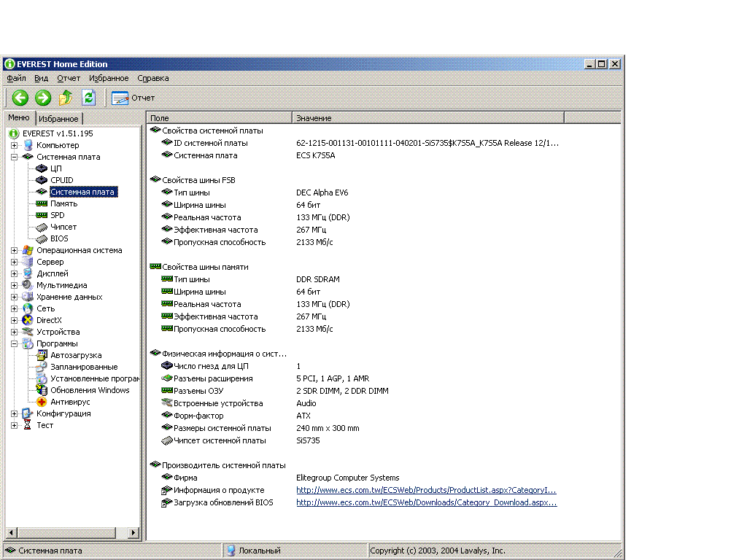The width and height of the screenshot is (747, 560).
Task: Expand the Сервер node
Action: pos(15,262)
